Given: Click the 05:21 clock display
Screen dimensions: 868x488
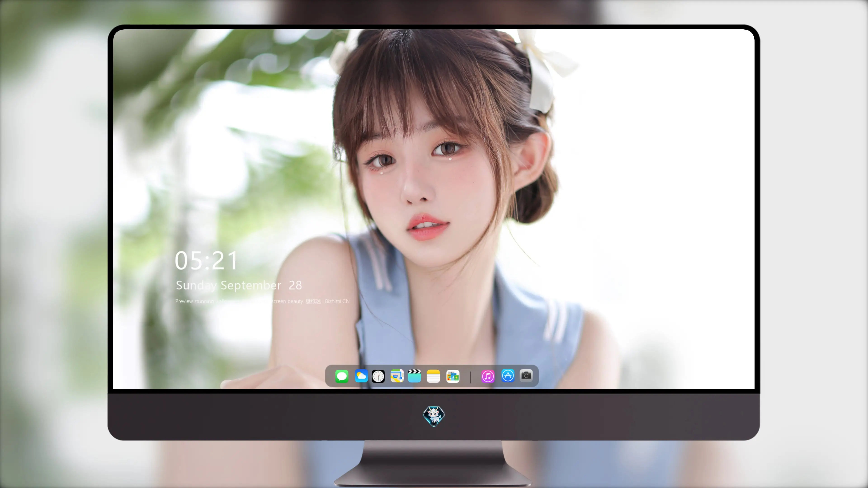Looking at the screenshot, I should click(206, 261).
